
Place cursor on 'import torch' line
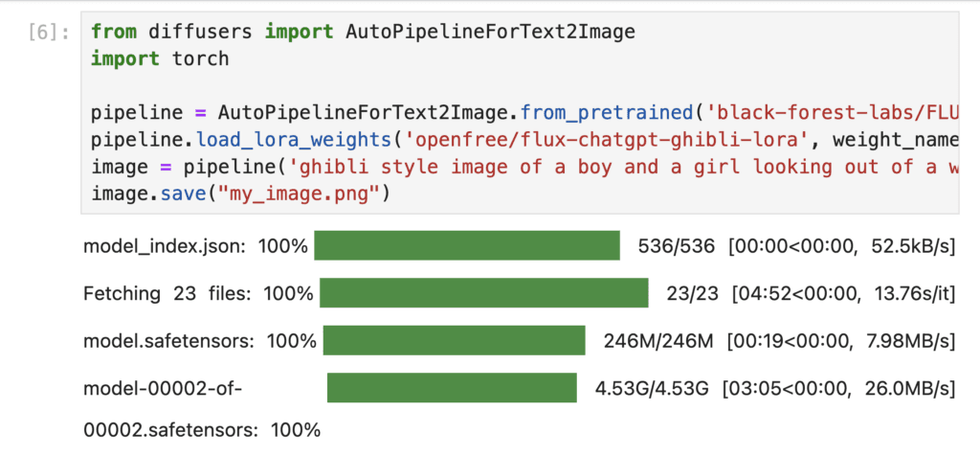pyautogui.click(x=160, y=58)
